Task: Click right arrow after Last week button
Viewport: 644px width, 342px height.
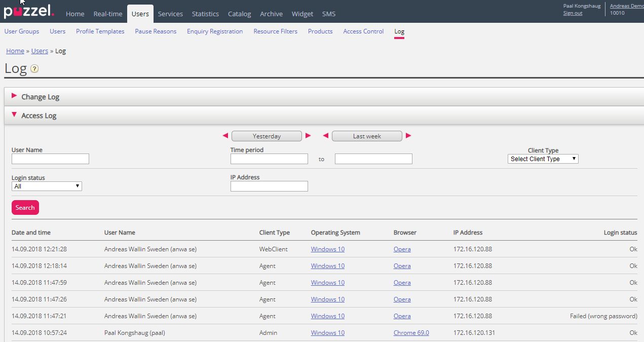Action: point(408,136)
